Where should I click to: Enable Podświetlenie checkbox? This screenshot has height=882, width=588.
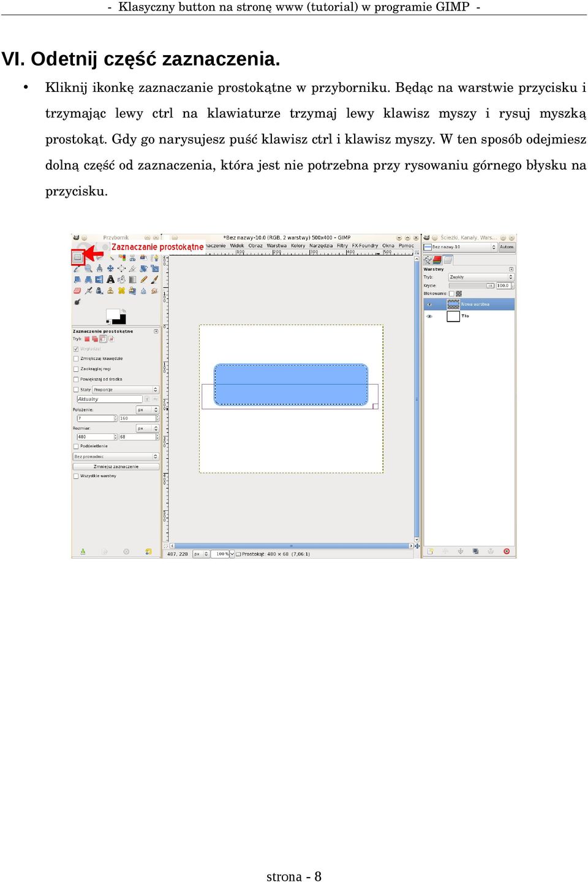pyautogui.click(x=76, y=446)
